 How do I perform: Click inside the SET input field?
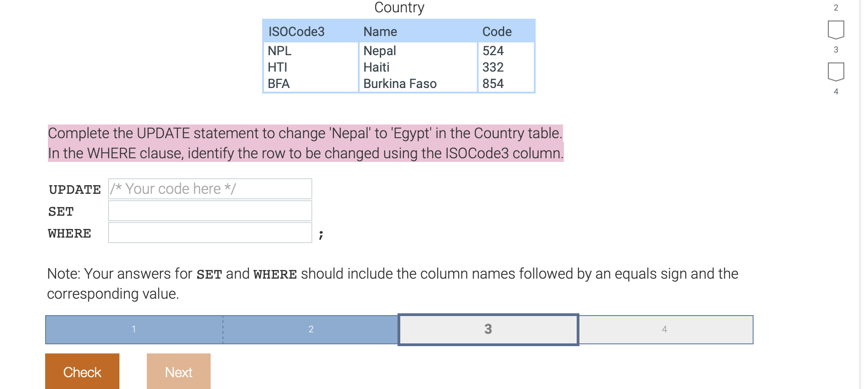pyautogui.click(x=210, y=211)
